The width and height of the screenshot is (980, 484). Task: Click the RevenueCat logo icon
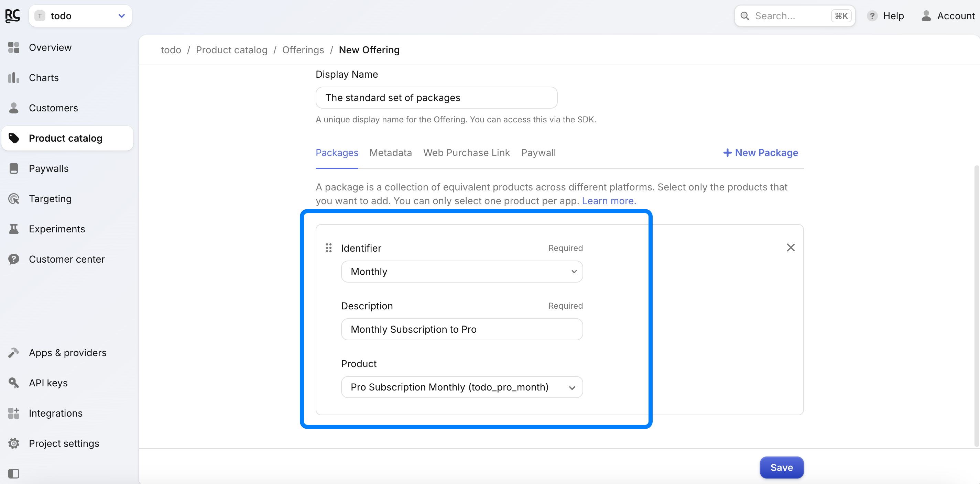[13, 15]
